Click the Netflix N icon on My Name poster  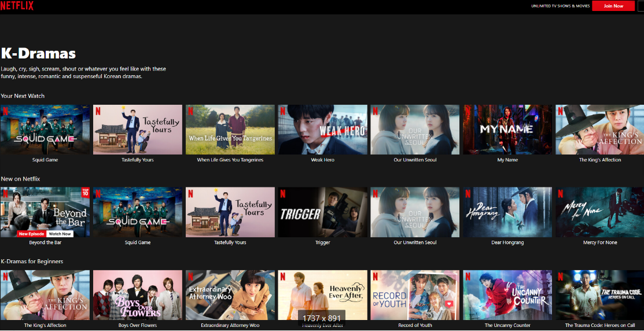[468, 110]
